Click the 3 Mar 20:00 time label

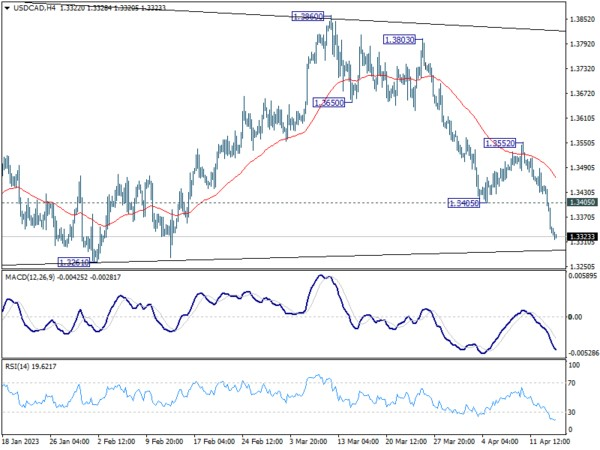[308, 441]
